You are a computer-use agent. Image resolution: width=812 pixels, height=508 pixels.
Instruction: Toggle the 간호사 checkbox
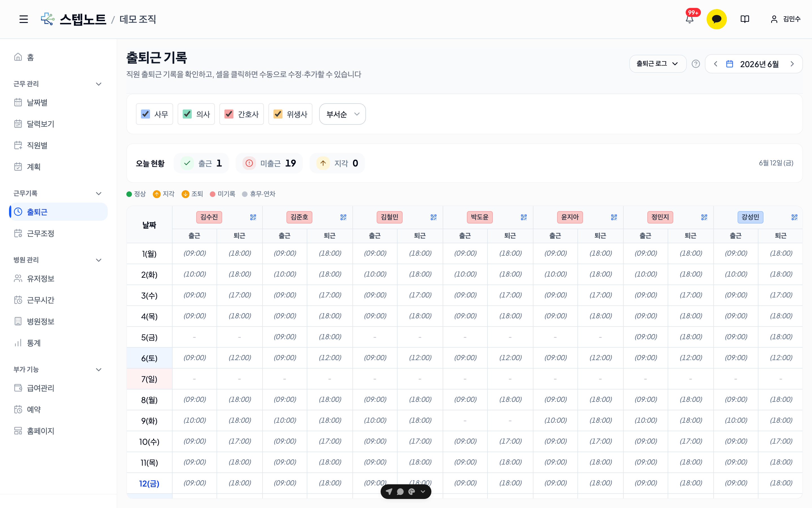click(x=229, y=114)
